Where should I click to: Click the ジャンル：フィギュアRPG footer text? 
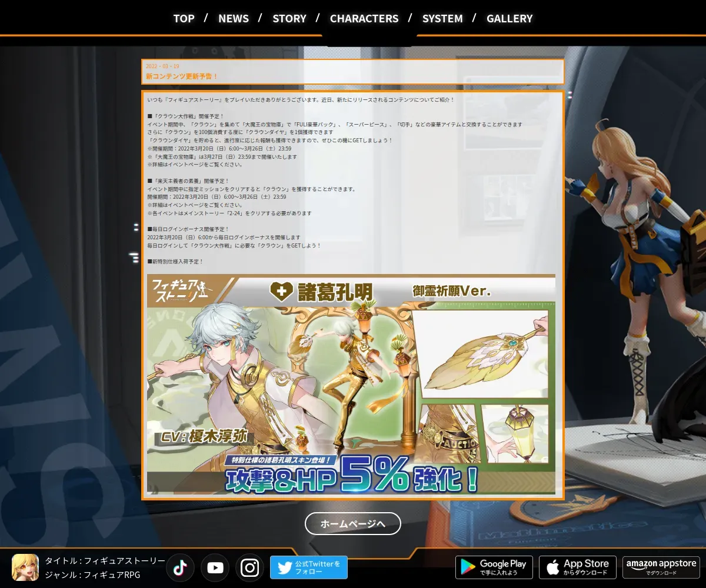(x=93, y=575)
